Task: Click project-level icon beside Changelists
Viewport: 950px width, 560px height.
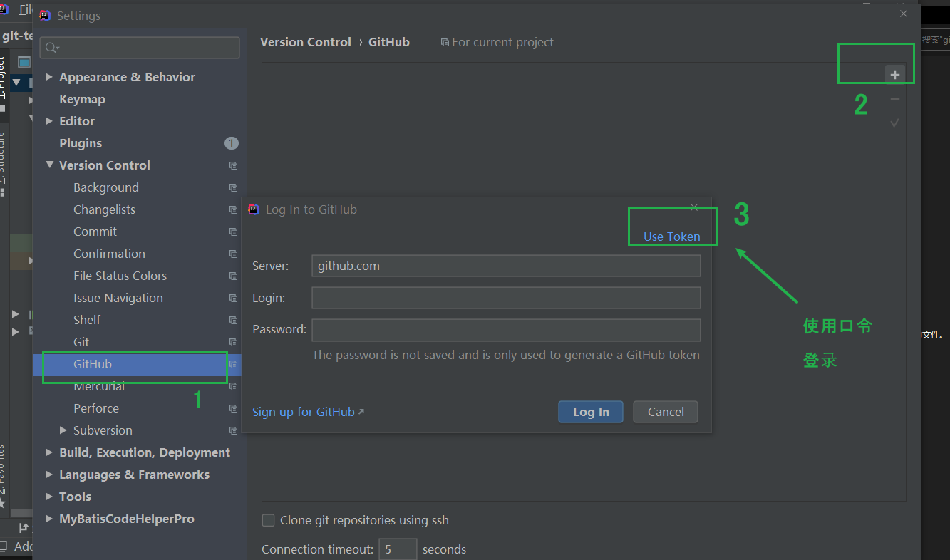Action: tap(233, 209)
